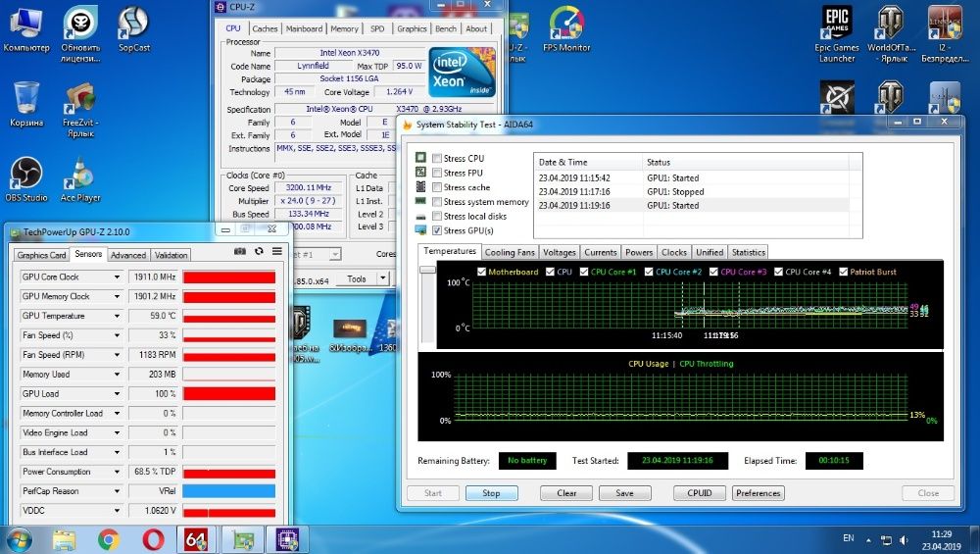Viewport: 980px width, 554px height.
Task: Click the Intel Xeon logo in CPU-Z
Action: (x=463, y=72)
